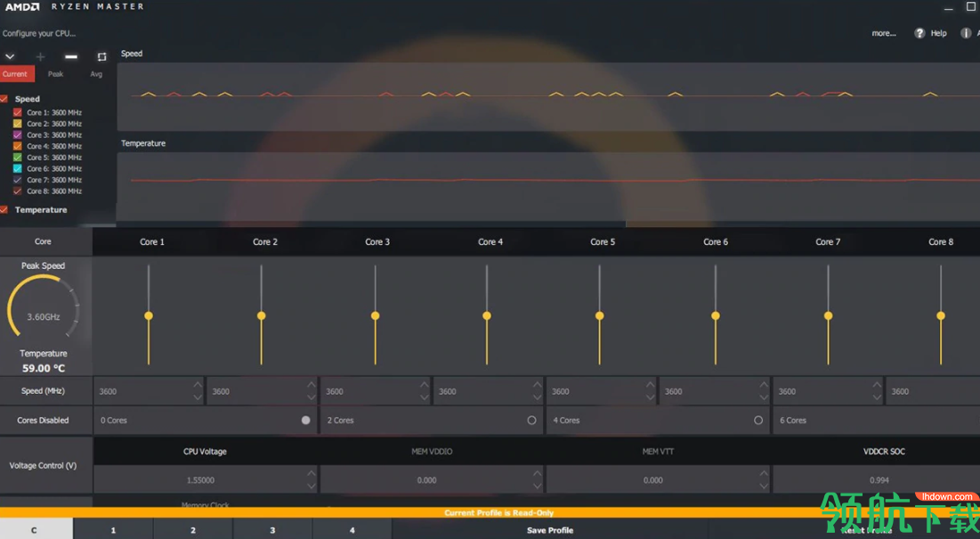Click the Core 5 speed slider handle
Image resolution: width=980 pixels, height=539 pixels.
tap(599, 315)
